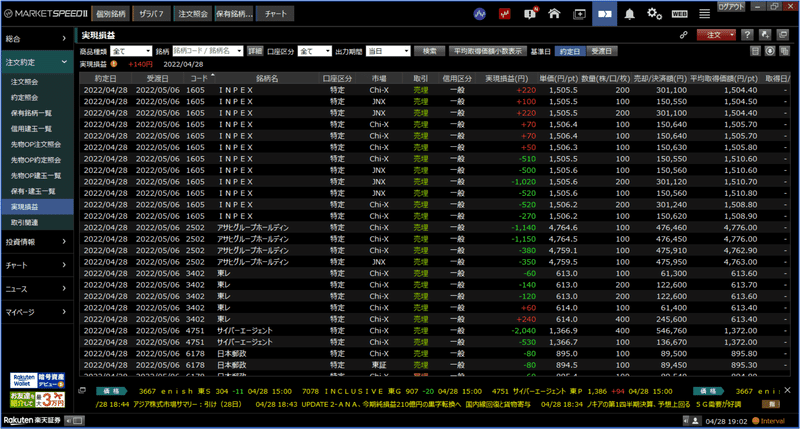The height and width of the screenshot is (429, 800).
Task: Expand the チャート sidebar section
Action: [37, 265]
